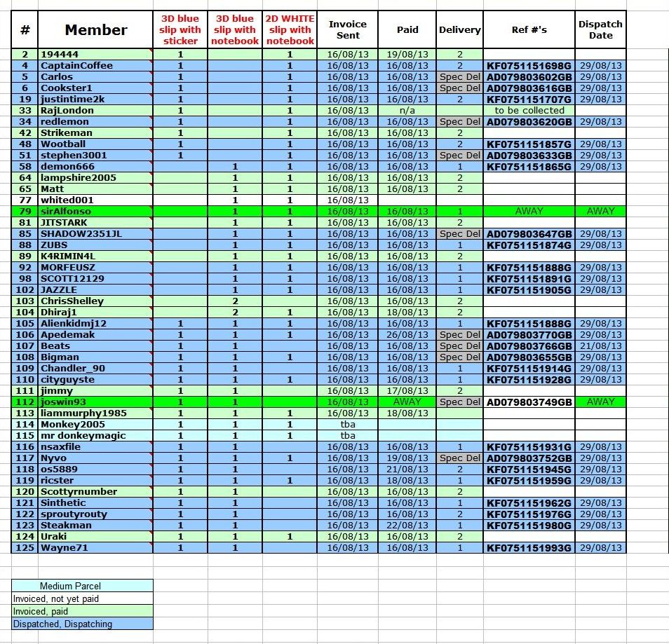Click member cell justintime2k
Screen dimensions: 669x644
click(95, 100)
